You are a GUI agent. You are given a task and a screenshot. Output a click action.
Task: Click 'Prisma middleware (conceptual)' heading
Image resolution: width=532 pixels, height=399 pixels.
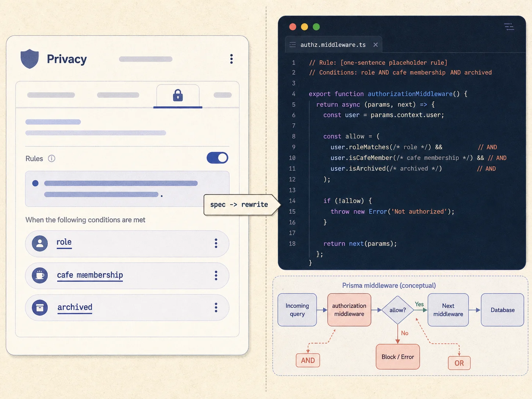tap(389, 285)
